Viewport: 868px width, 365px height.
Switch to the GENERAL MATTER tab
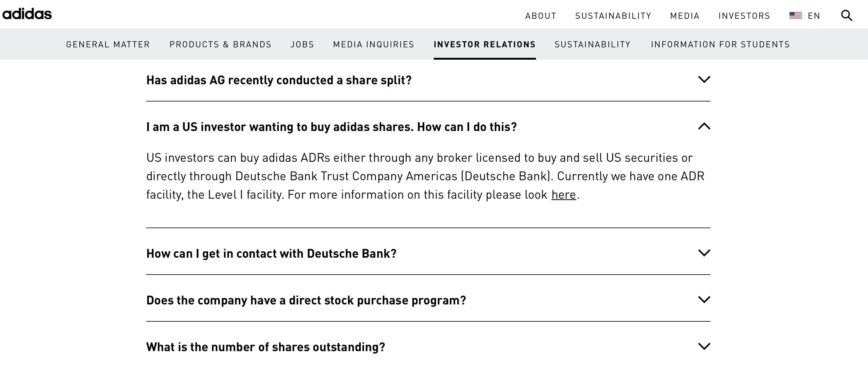click(x=108, y=44)
